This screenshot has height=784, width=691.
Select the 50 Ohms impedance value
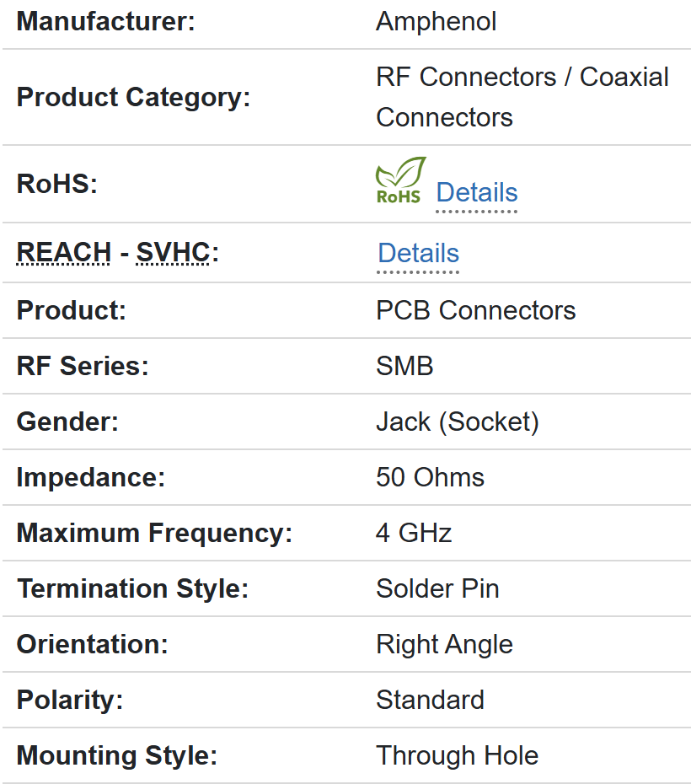click(430, 477)
